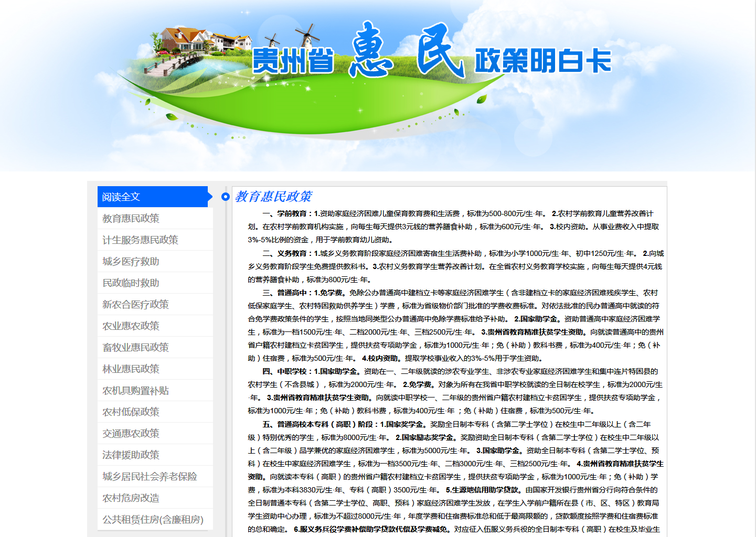Navigate to 畜牧业惠民政策

tap(135, 347)
